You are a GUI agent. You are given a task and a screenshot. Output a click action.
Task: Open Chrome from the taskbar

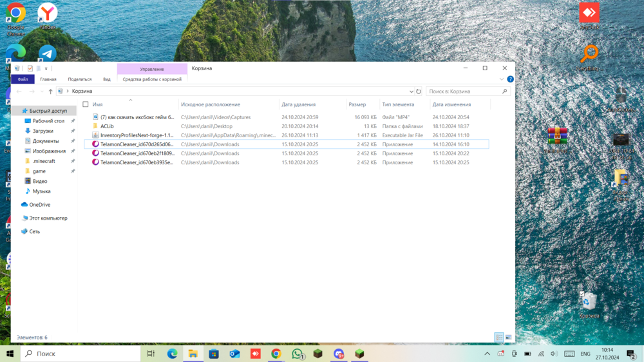276,354
